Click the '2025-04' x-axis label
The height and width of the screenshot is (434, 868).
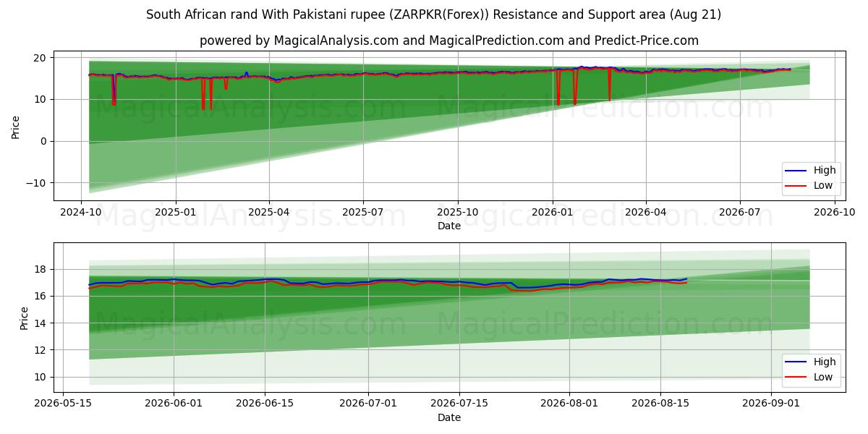(x=269, y=213)
